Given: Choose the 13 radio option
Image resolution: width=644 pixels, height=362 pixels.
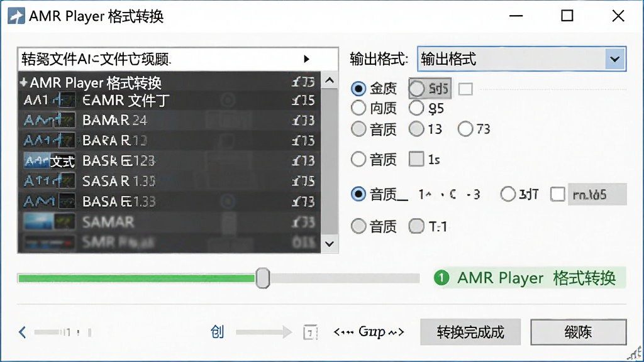Looking at the screenshot, I should [x=416, y=129].
